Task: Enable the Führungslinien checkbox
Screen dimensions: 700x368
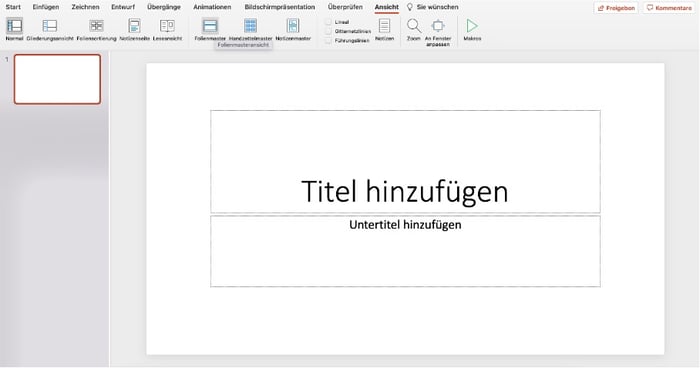Action: 328,41
